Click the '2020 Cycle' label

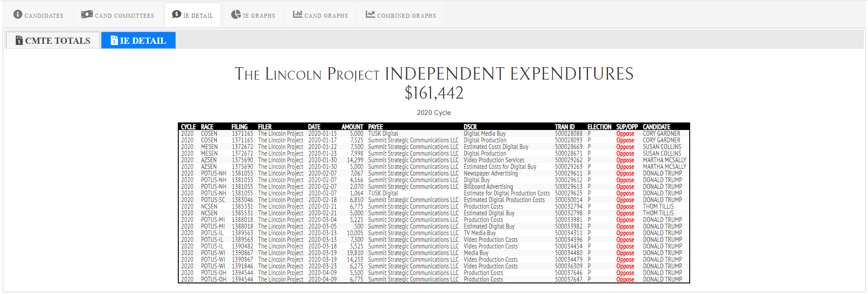pyautogui.click(x=434, y=113)
